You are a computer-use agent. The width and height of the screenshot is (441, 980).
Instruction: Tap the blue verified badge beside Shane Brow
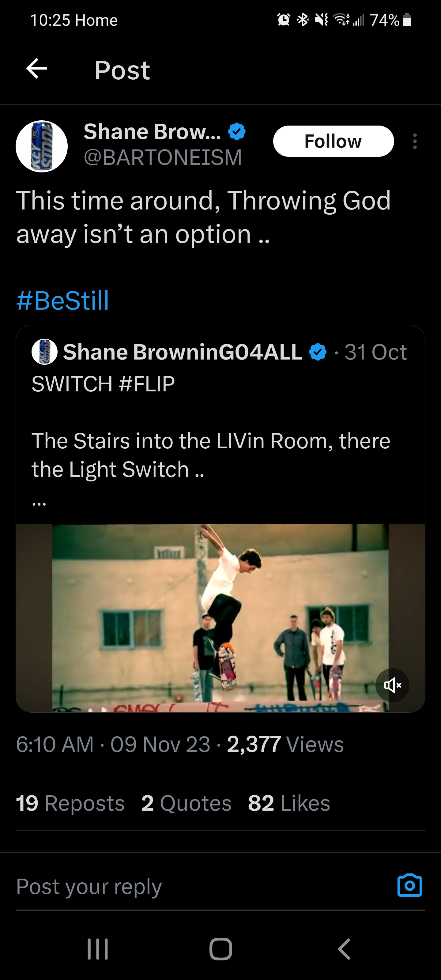(x=237, y=132)
